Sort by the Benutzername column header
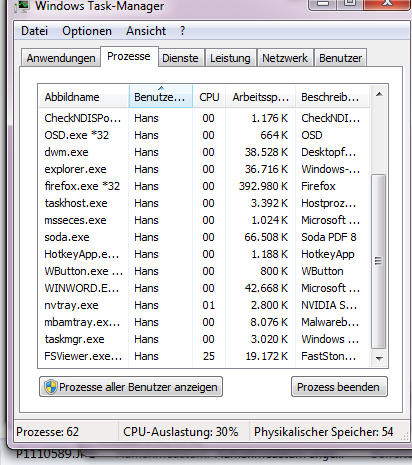Viewport: 412px width, 465px height. [x=161, y=97]
